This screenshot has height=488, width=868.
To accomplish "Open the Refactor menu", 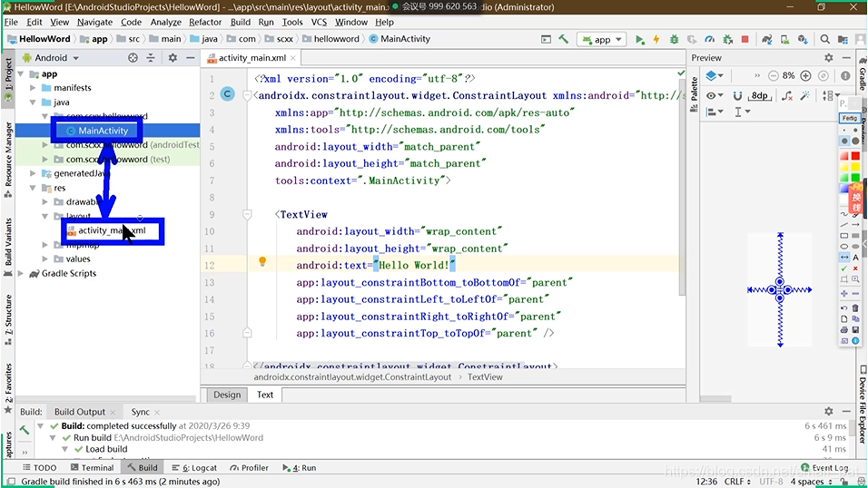I will point(205,22).
